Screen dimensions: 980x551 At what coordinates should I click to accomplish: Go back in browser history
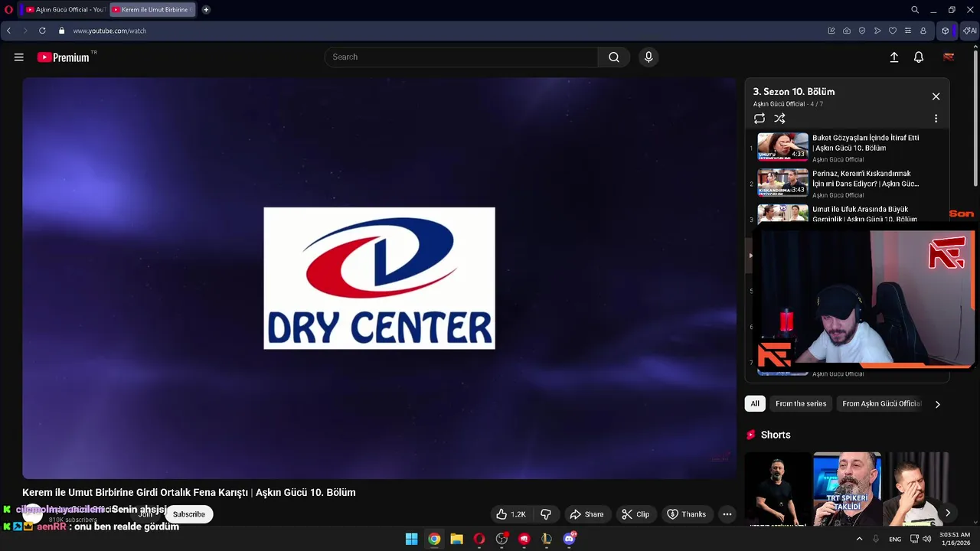pyautogui.click(x=8, y=31)
